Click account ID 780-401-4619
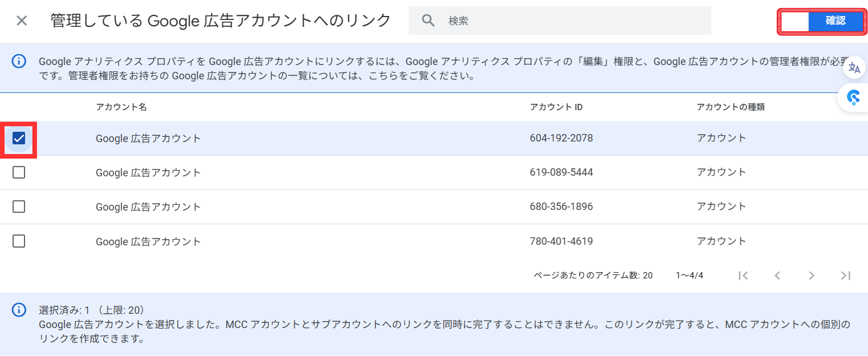This screenshot has width=868, height=356. coord(561,241)
